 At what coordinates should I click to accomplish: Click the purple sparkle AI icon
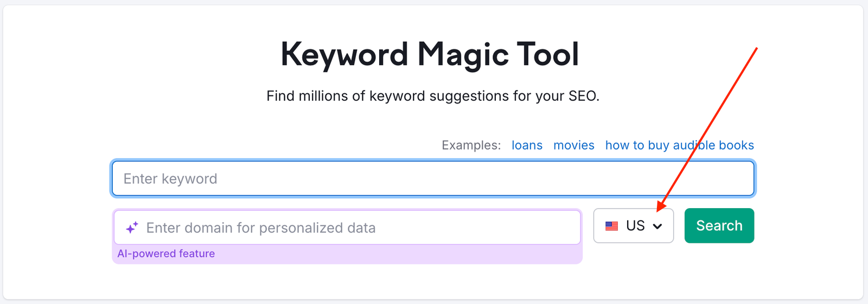132,228
